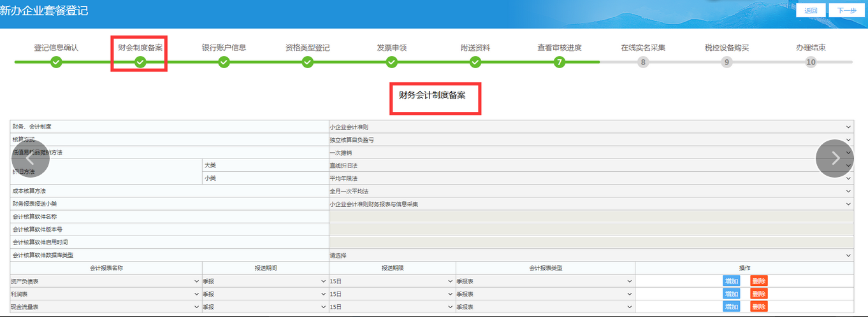Image resolution: width=868 pixels, height=317 pixels.
Task: Click the 会计核算软件版本号 input field
Action: (591, 229)
